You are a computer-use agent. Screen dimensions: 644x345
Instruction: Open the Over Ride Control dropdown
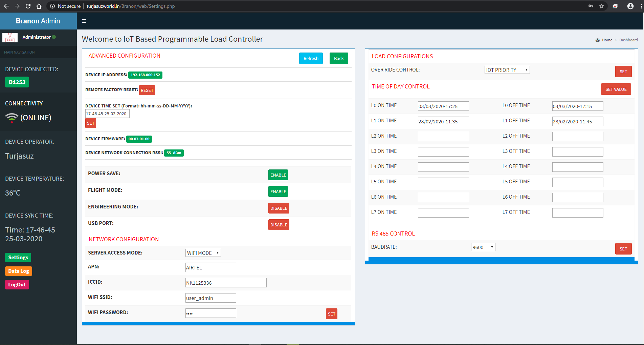tap(507, 70)
